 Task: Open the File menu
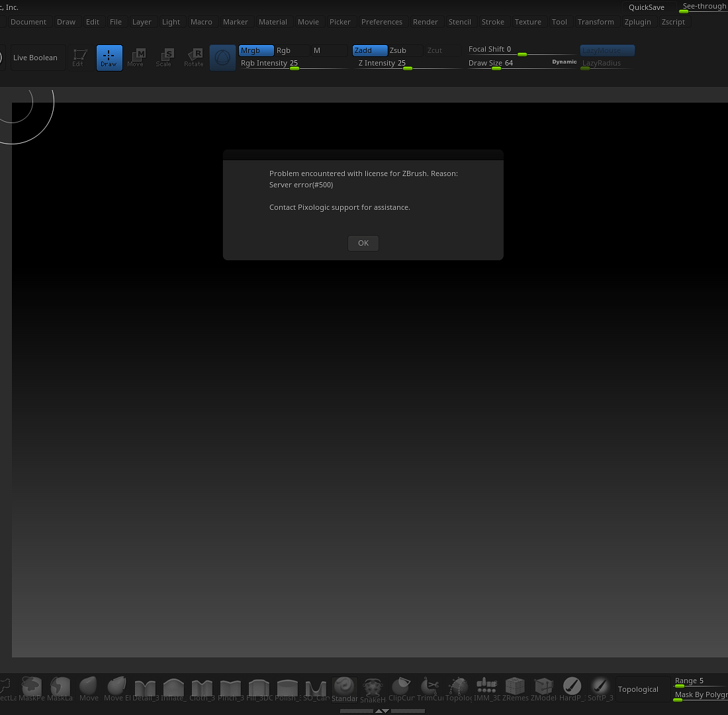(x=116, y=22)
